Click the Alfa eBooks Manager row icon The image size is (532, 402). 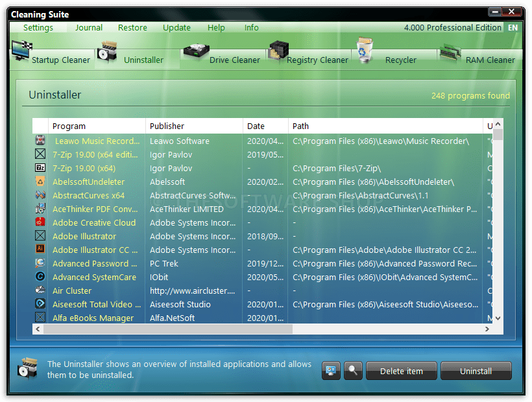(x=40, y=317)
